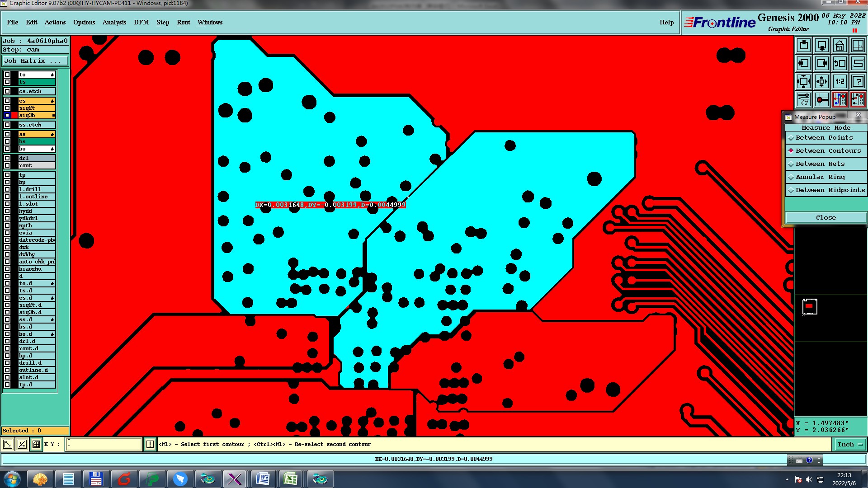
Task: Select Annular Ring measure mode
Action: (820, 177)
